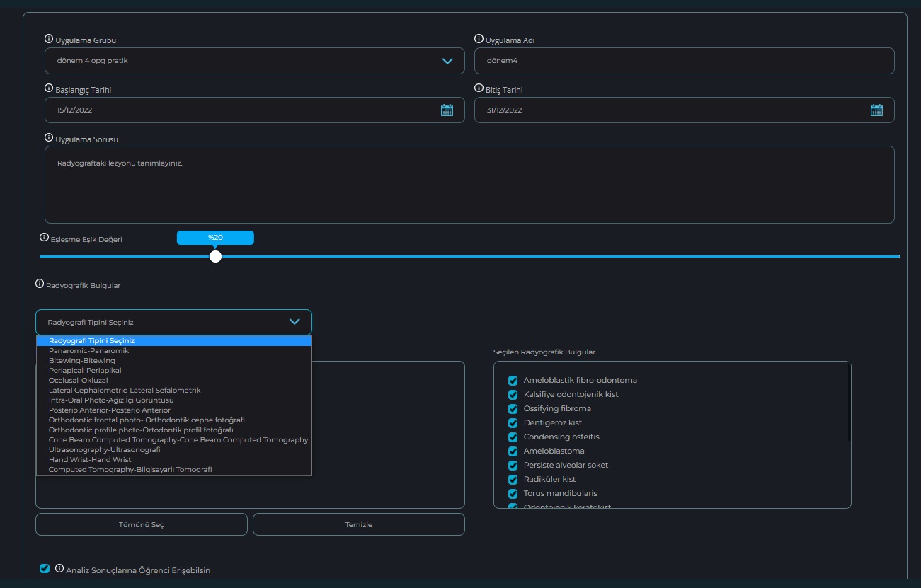Click the Eşleşme Eşik Değeri slider handle
The image size is (921, 588).
216,256
